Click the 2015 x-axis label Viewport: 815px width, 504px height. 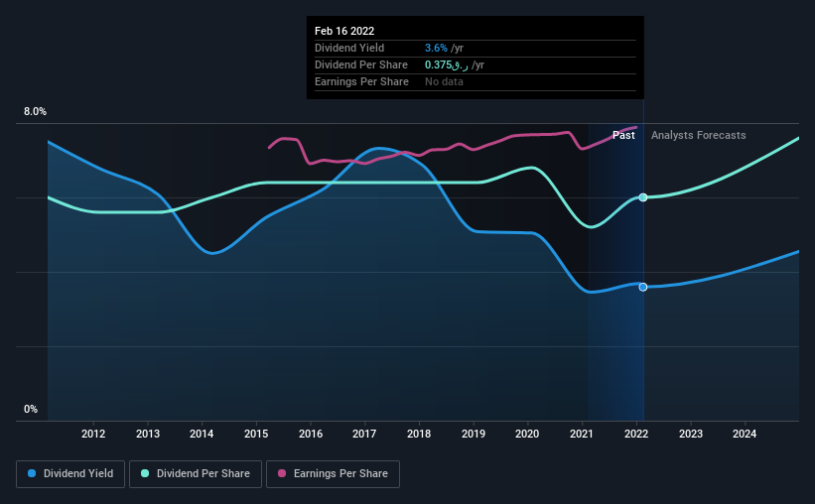[x=256, y=434]
